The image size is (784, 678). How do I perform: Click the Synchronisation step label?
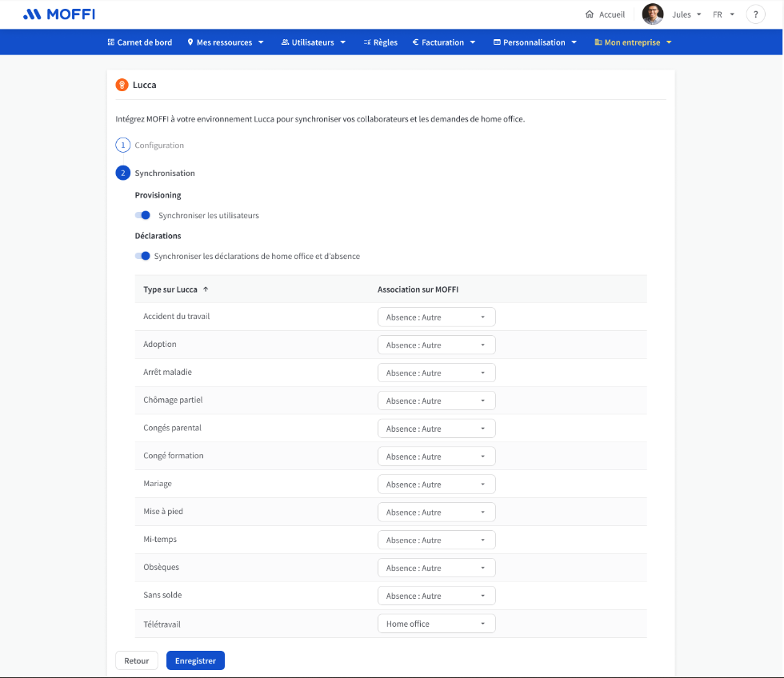coord(165,173)
